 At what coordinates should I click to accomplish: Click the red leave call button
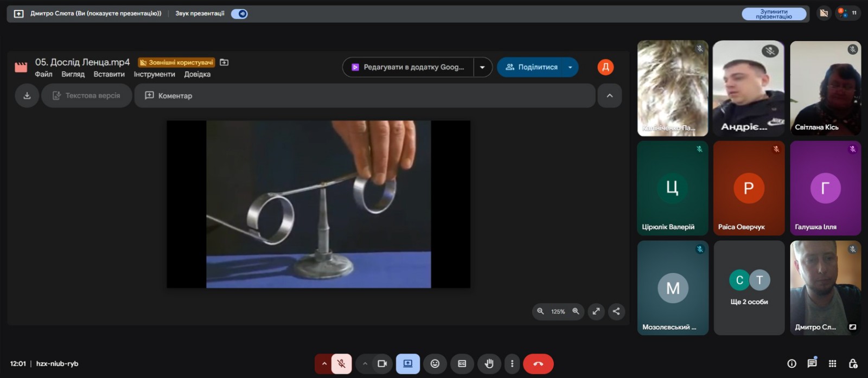538,364
